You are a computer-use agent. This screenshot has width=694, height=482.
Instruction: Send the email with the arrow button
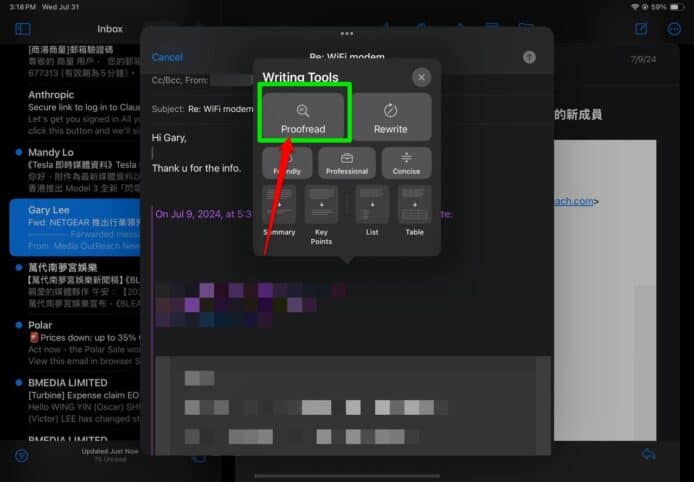pyautogui.click(x=529, y=57)
